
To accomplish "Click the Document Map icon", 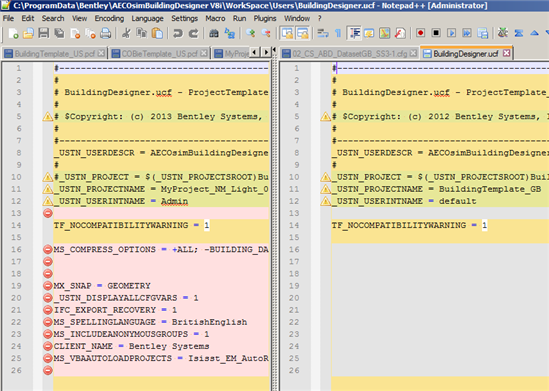I will point(384,33).
